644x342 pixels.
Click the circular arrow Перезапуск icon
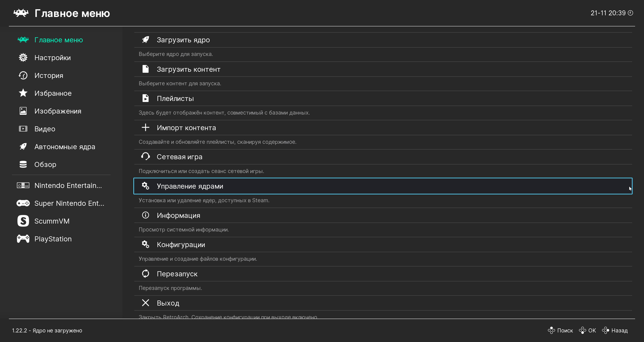click(x=146, y=273)
